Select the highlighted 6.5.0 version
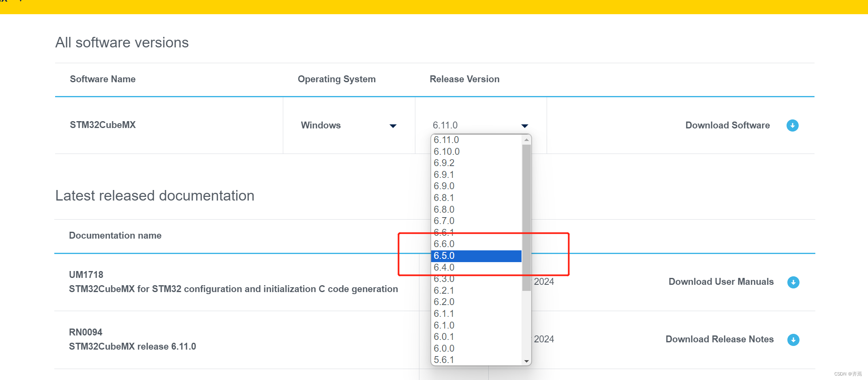 (x=477, y=256)
